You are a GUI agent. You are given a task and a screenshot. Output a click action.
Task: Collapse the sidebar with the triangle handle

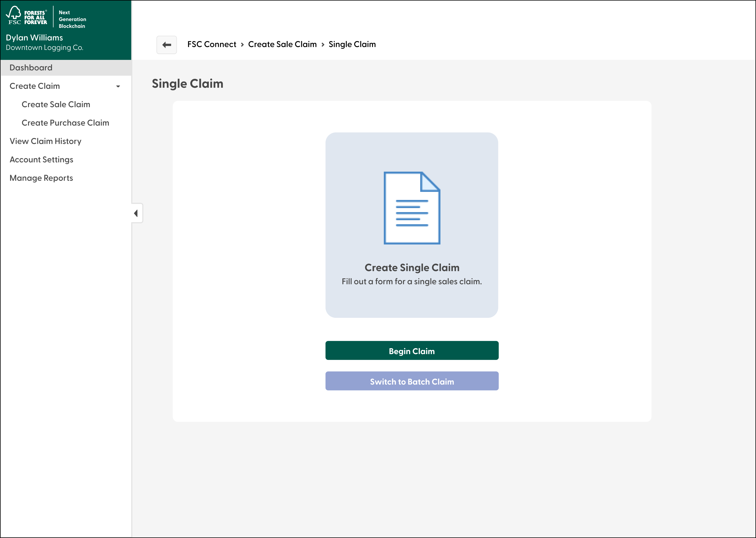pyautogui.click(x=136, y=213)
